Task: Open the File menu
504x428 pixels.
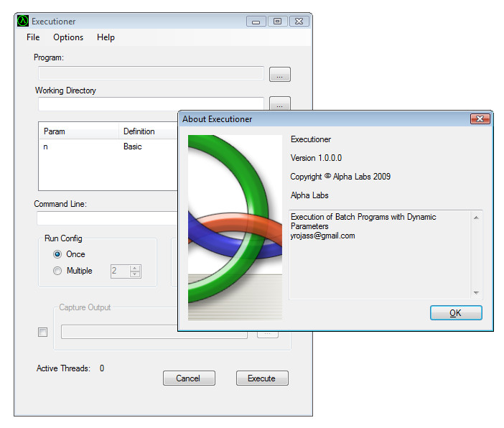Action: 33,37
